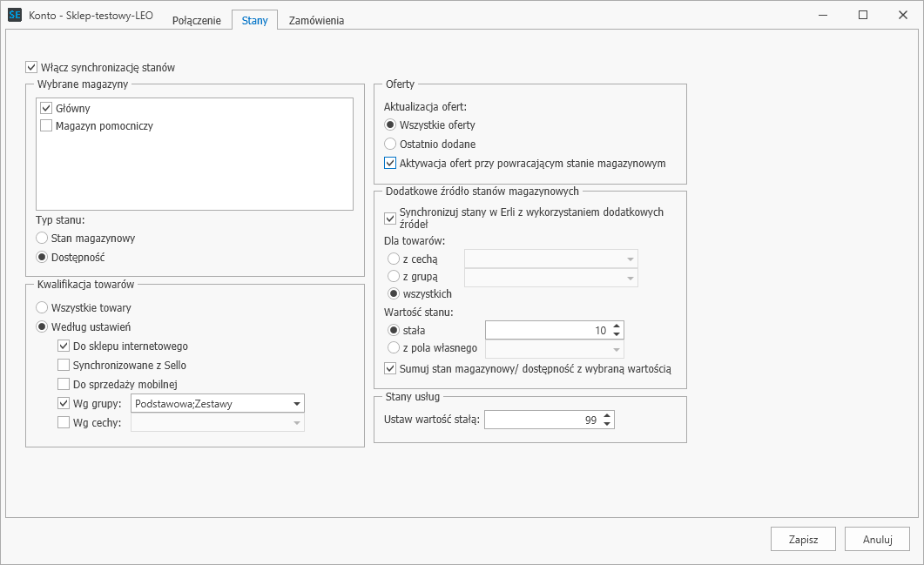Toggle Włącz synchronizację stanów checkbox

coord(31,68)
